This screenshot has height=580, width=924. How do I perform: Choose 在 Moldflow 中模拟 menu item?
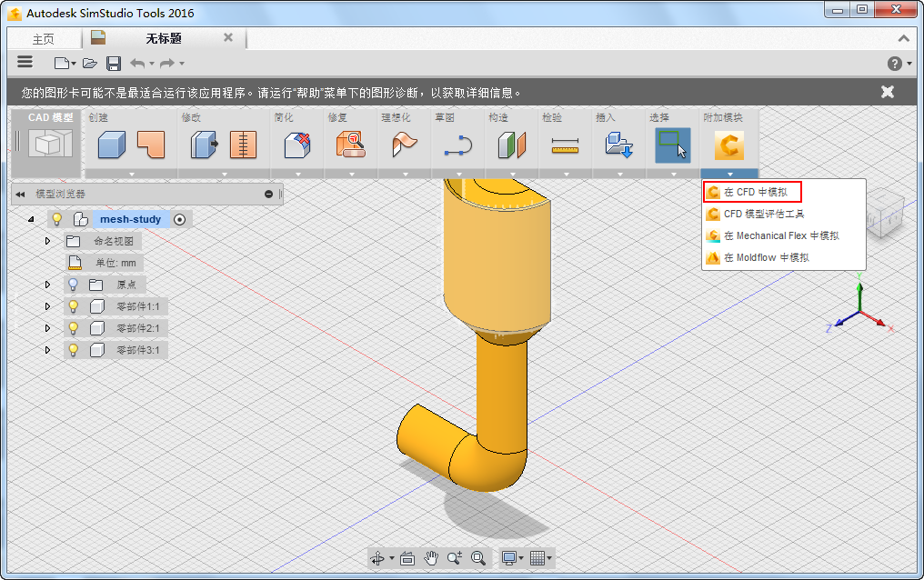pos(784,257)
